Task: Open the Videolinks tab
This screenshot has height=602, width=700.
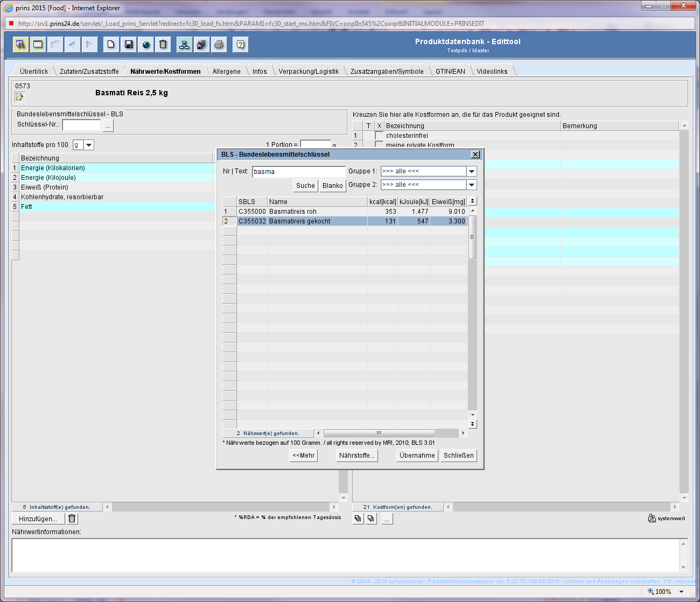Action: pyautogui.click(x=492, y=71)
